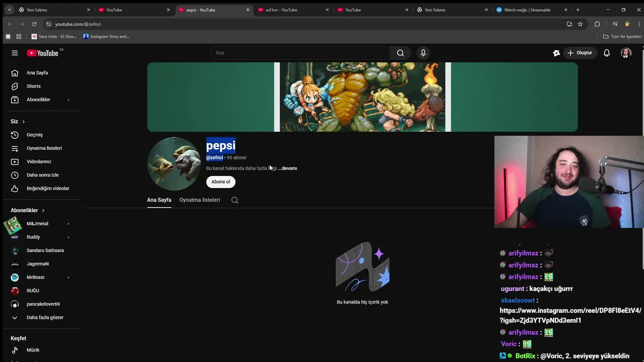Open the notifications bell
This screenshot has width=644, height=362.
[607, 53]
